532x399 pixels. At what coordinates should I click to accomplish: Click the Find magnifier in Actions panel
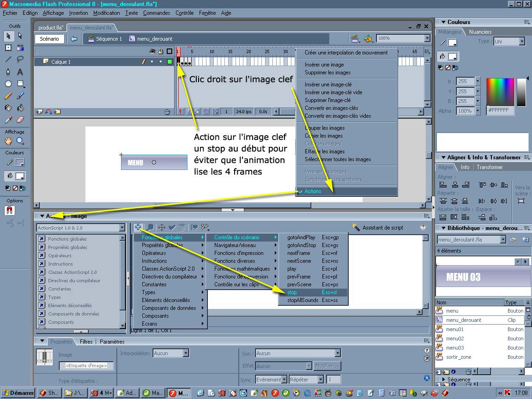(x=150, y=227)
